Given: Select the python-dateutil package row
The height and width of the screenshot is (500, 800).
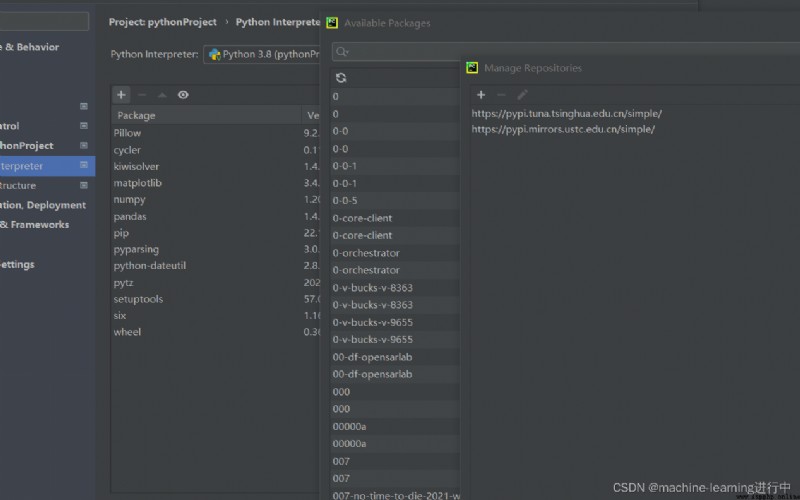Looking at the screenshot, I should point(216,265).
